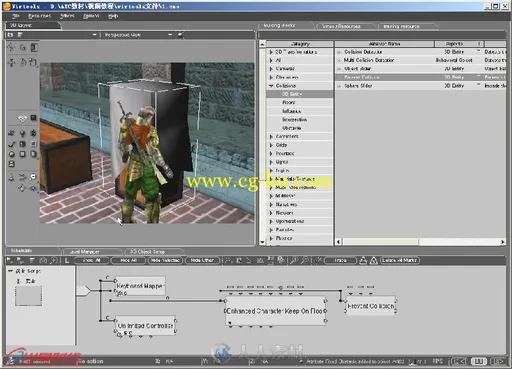Click the right scroll arrow of behavior list
This screenshot has height=369, width=512.
point(503,242)
